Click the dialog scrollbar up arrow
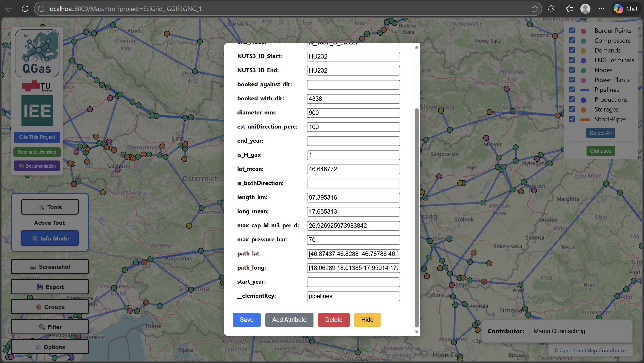This screenshot has height=363, width=644. (417, 47)
